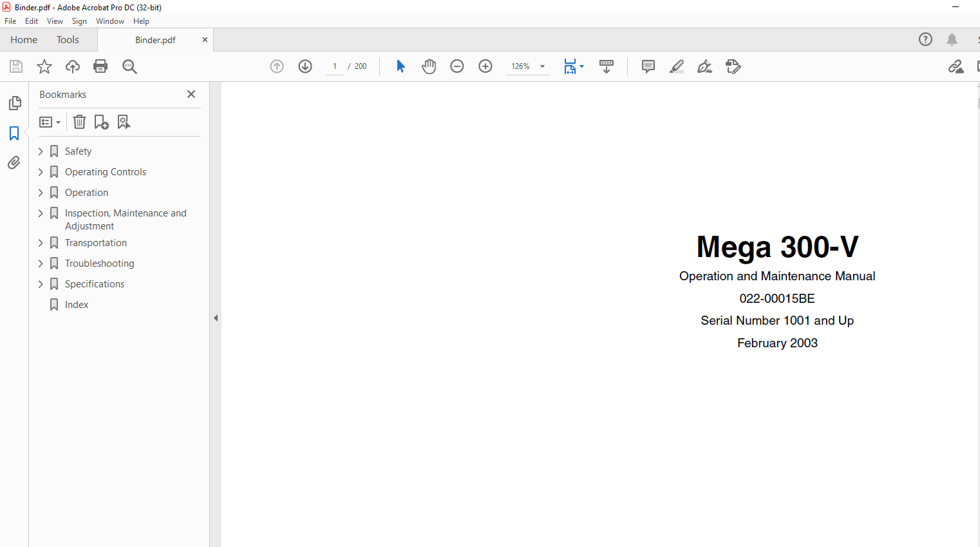Screen dimensions: 980x547
Task: Open the File menu
Action: click(x=10, y=21)
